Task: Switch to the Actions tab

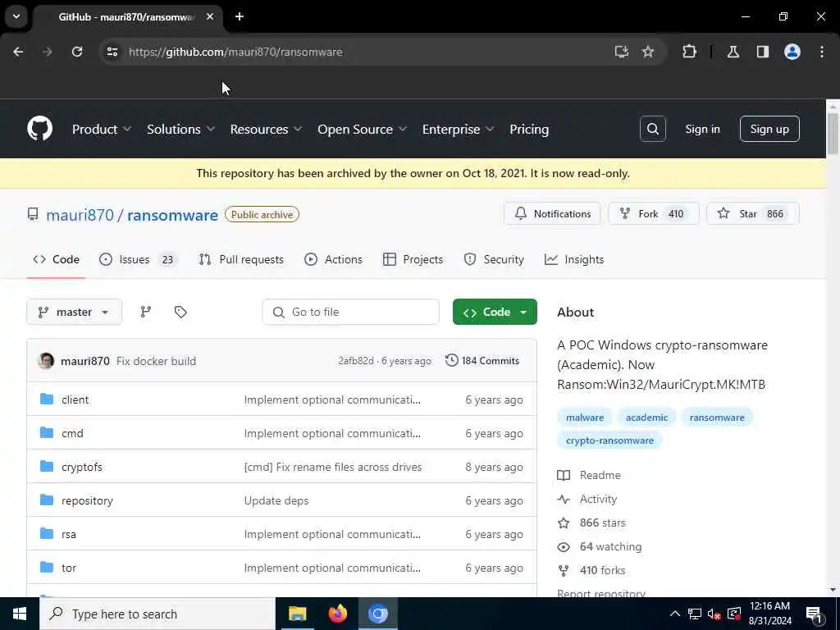Action: click(333, 259)
